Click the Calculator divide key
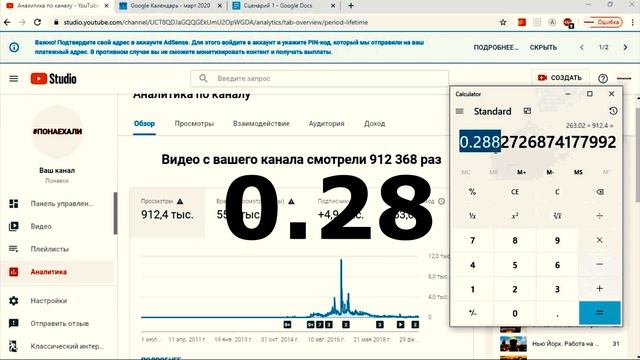This screenshot has height=360, width=640. pos(600,216)
